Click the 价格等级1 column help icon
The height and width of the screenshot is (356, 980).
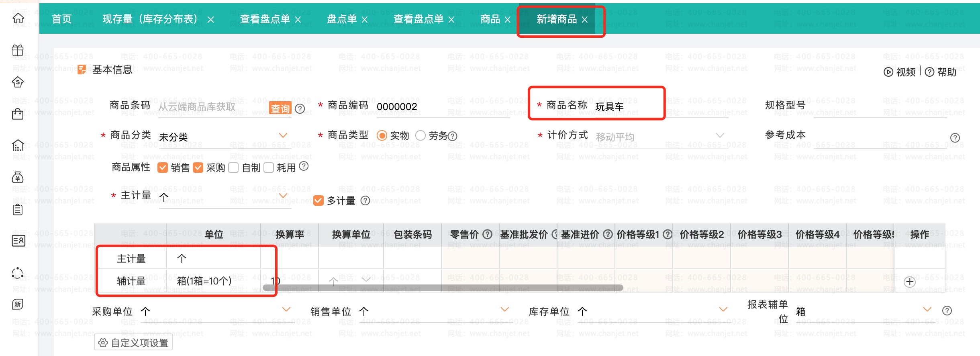(x=668, y=234)
